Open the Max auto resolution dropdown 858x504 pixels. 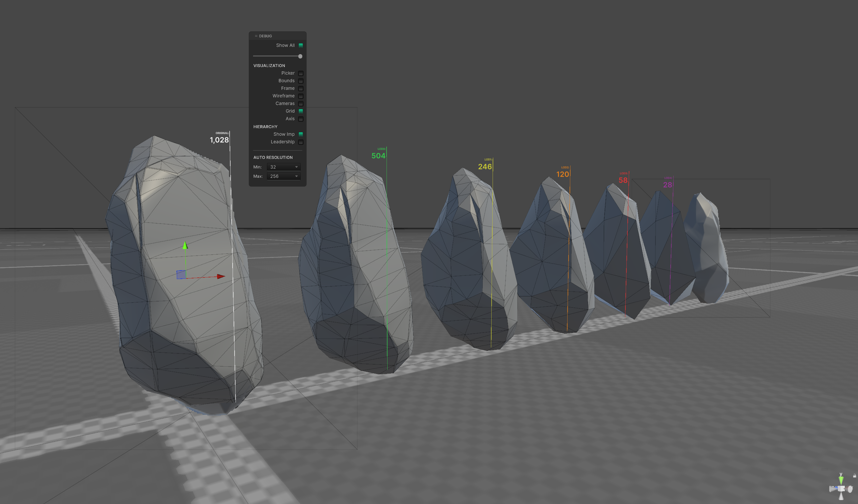[283, 176]
